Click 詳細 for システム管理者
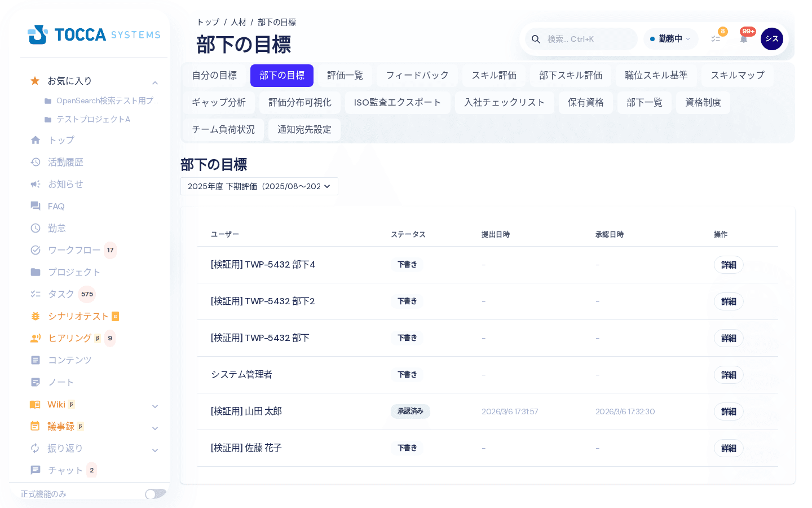Screen dimensions: 812x508 click(x=729, y=375)
